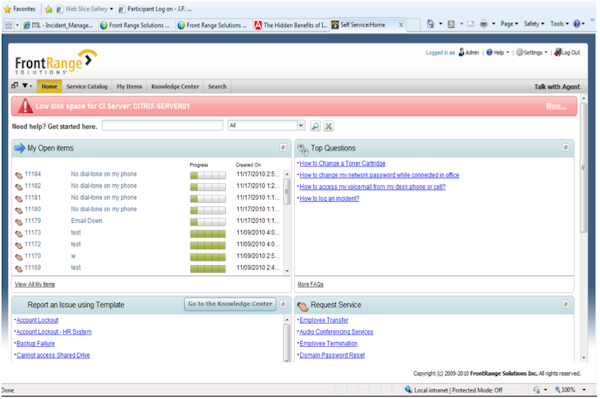600x399 pixels.
Task: Open the Search tab
Action: [217, 86]
